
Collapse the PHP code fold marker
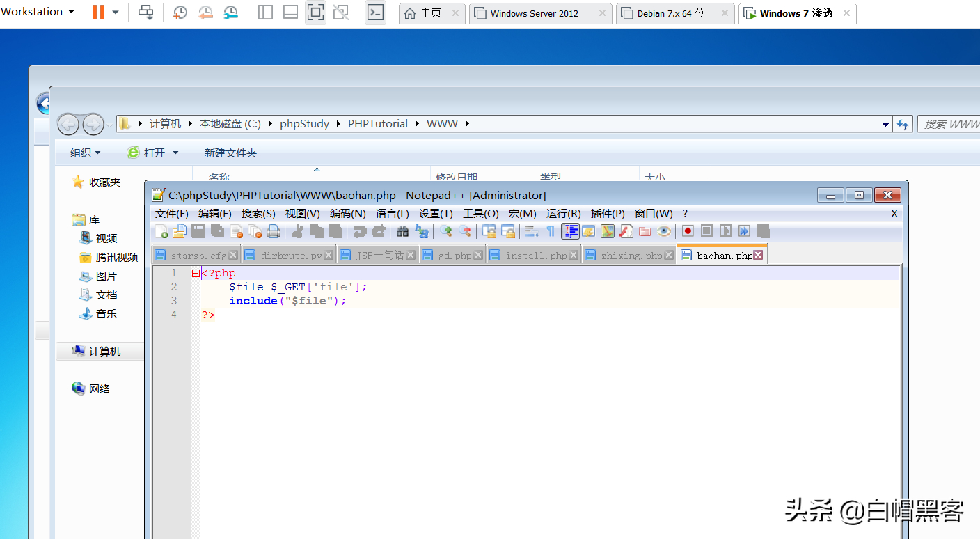[x=196, y=274]
